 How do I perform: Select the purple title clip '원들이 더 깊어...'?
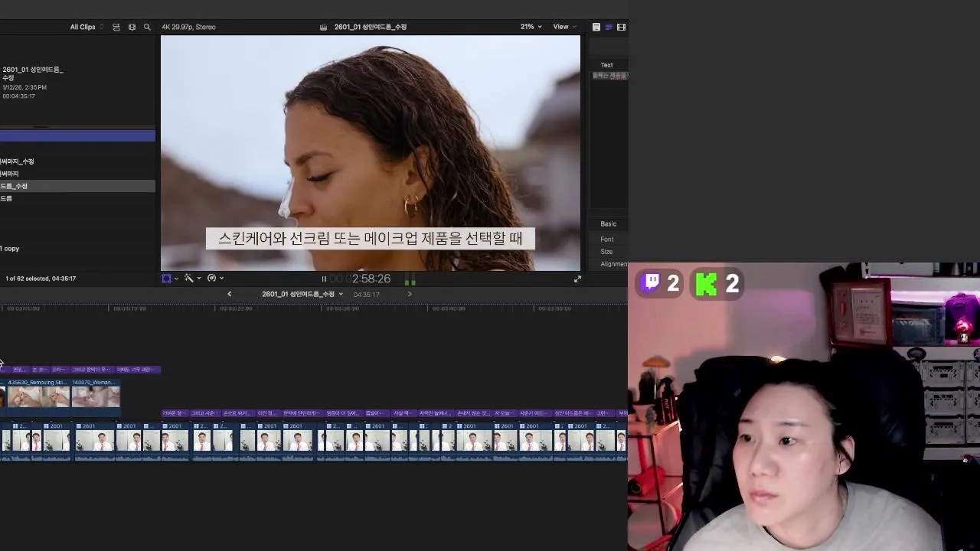tap(344, 413)
